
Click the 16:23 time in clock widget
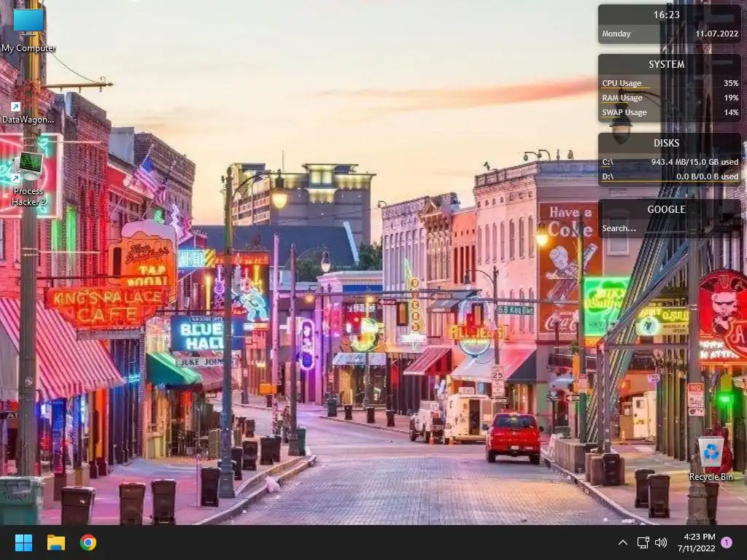click(667, 15)
